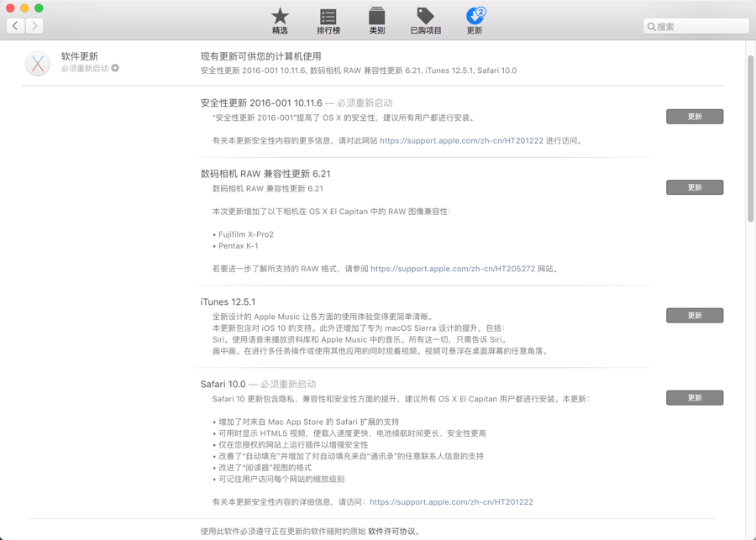This screenshot has height=540, width=756.
Task: Update 安全性更新 2016-001 10.11.6
Action: tap(695, 116)
